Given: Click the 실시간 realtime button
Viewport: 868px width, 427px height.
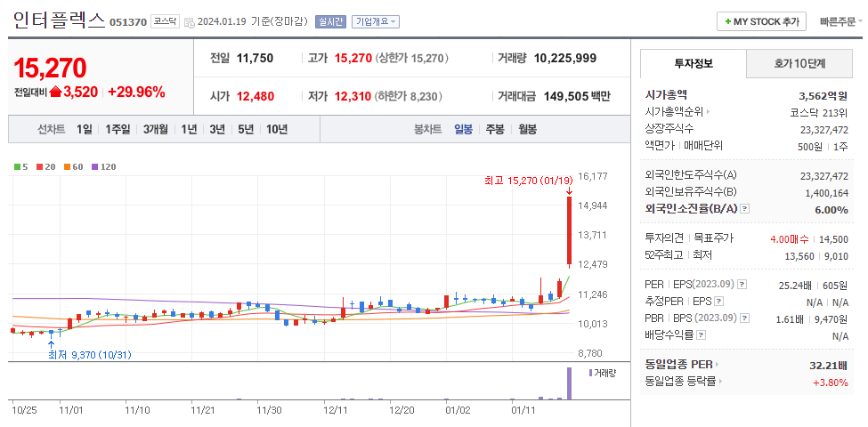Looking at the screenshot, I should pyautogui.click(x=330, y=22).
